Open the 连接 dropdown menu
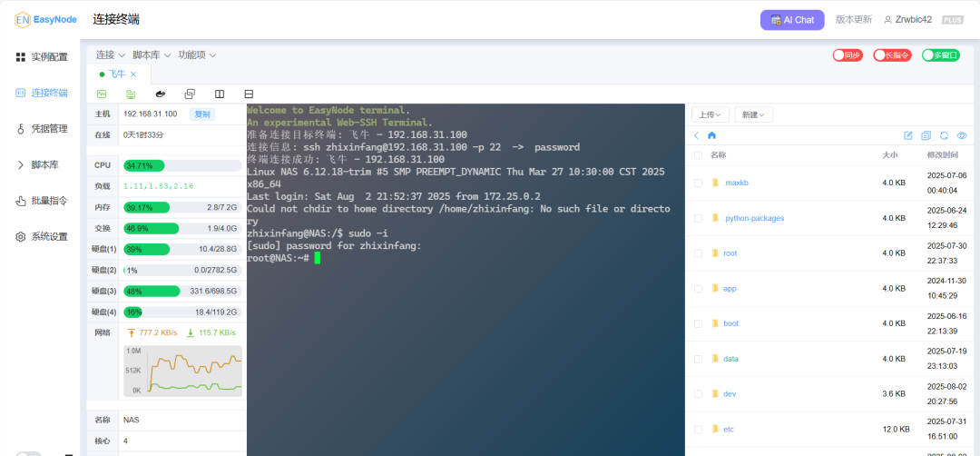980x456 pixels. [111, 55]
